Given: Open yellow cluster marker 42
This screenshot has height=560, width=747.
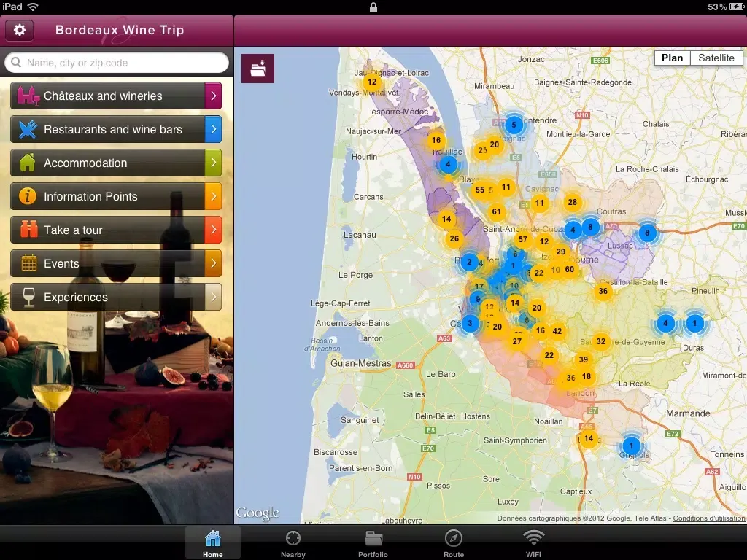Looking at the screenshot, I should click(x=557, y=331).
